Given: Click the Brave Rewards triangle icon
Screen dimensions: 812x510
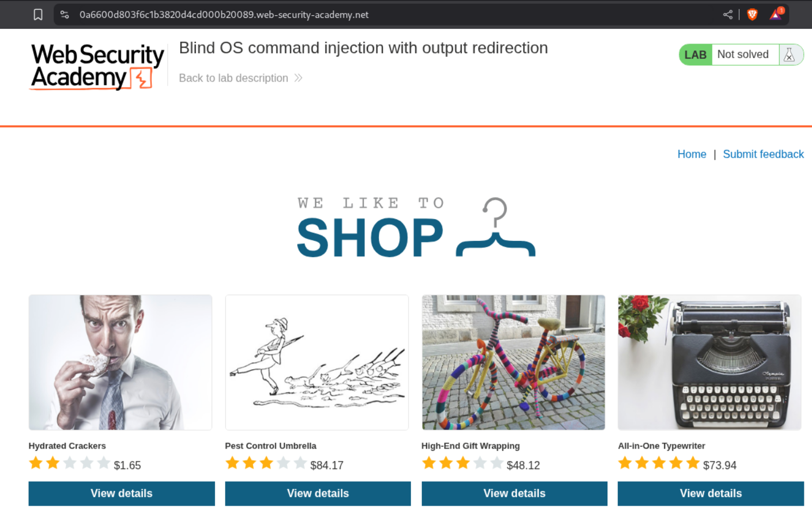Looking at the screenshot, I should [776, 14].
